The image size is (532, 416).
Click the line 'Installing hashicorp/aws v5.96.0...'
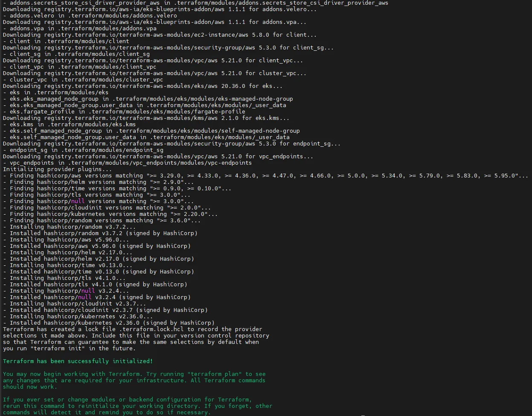66,240
